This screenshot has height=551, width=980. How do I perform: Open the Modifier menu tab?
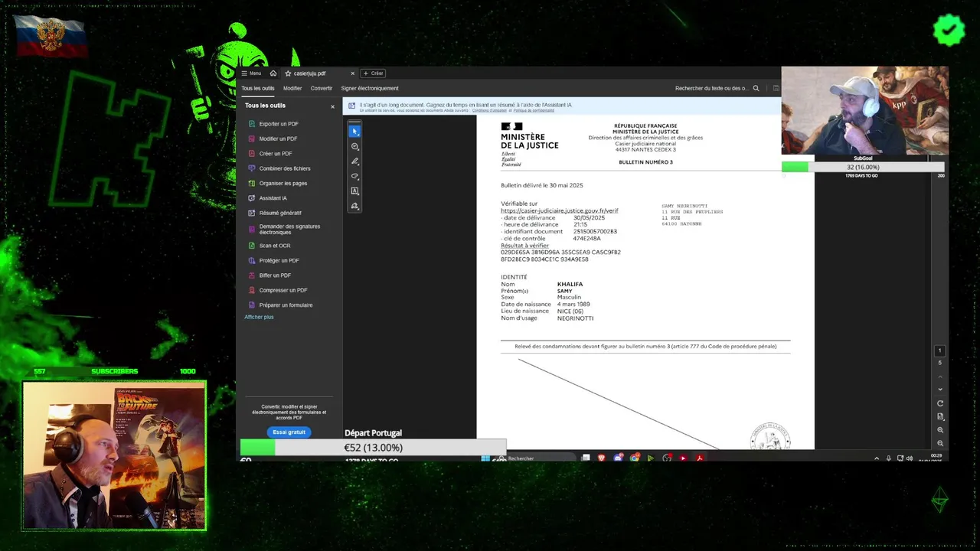[292, 88]
